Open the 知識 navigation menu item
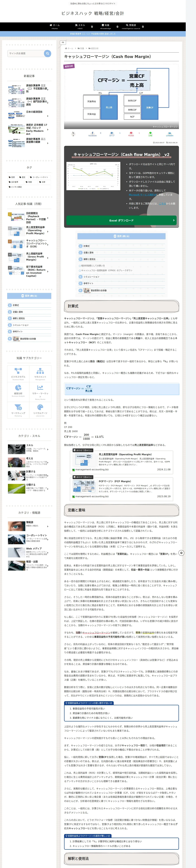 click(x=105, y=27)
